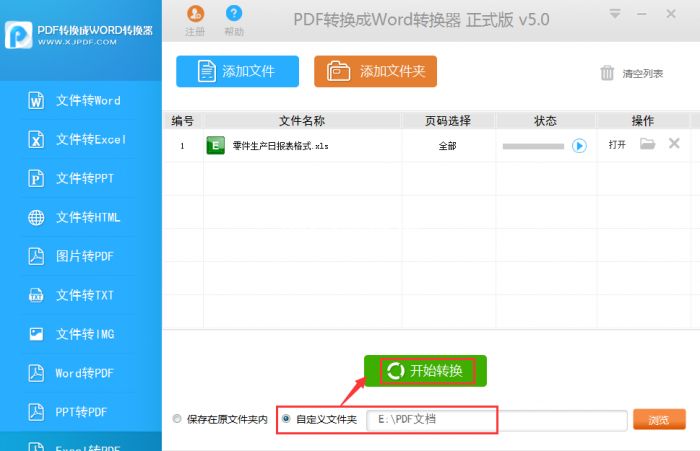This screenshot has height=451, width=700.
Task: Click the 开始转换 button
Action: 425,371
